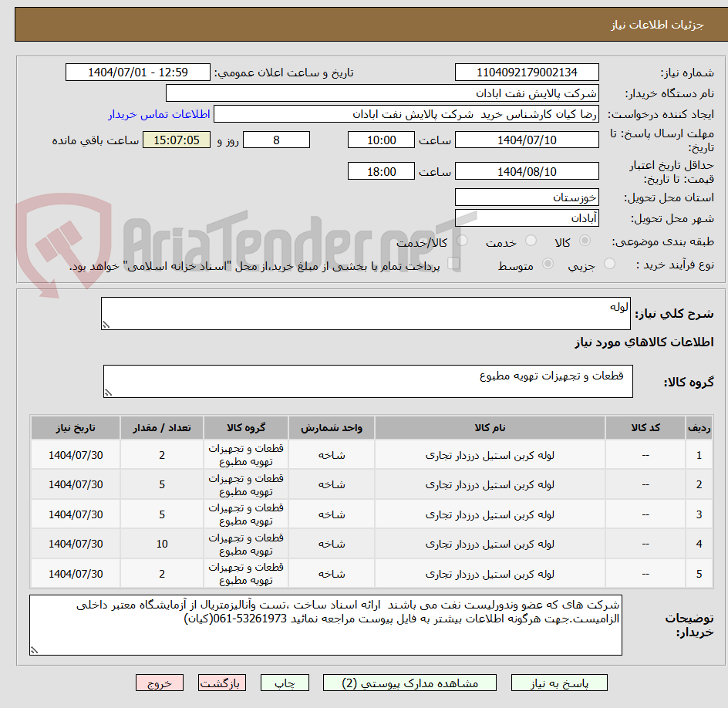Click the تعداد / مقدار column header
This screenshot has width=728, height=708.
(162, 427)
